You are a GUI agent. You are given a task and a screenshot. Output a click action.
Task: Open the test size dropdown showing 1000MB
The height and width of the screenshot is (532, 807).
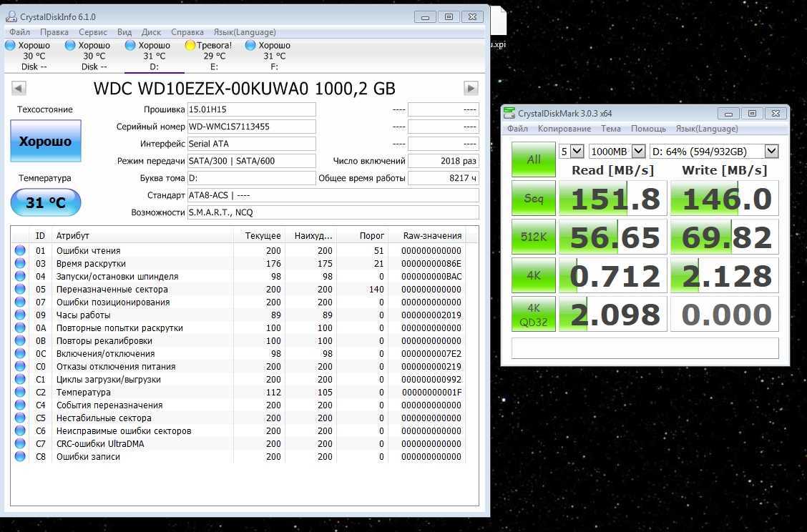coord(617,152)
